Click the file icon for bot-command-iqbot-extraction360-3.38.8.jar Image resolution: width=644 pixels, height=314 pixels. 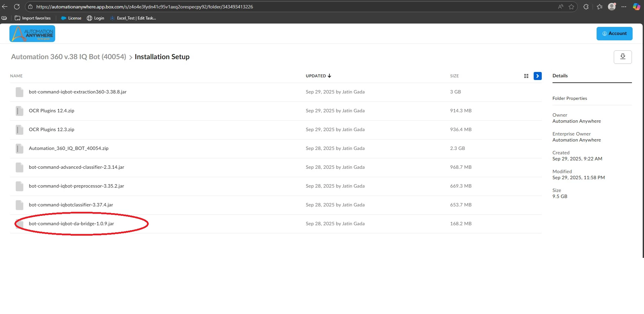(20, 92)
